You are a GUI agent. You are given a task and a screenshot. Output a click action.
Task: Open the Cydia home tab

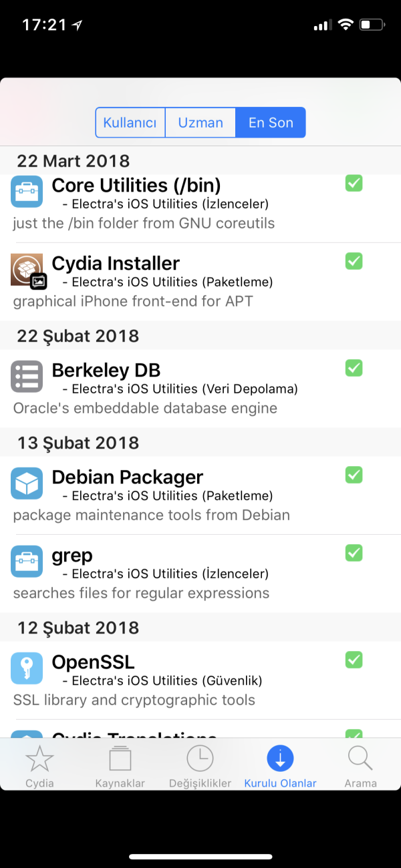tap(39, 758)
